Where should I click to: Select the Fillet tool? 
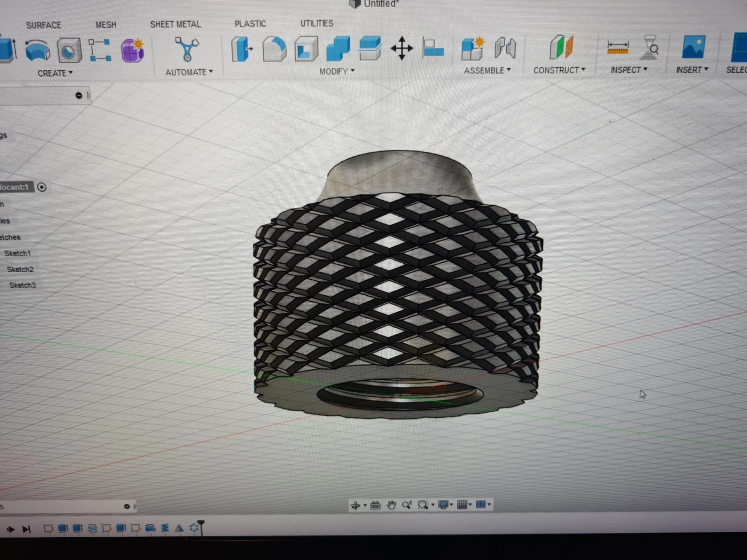[x=274, y=49]
